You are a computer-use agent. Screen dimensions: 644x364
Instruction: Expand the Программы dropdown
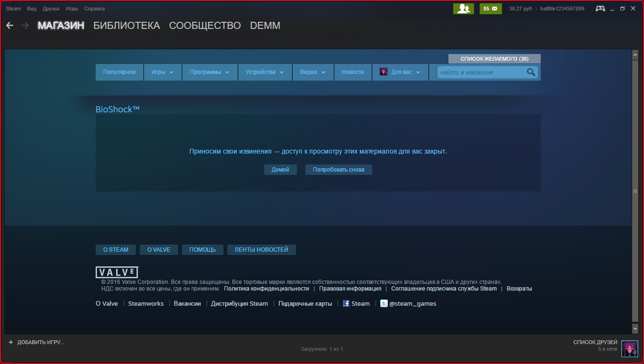pyautogui.click(x=210, y=72)
